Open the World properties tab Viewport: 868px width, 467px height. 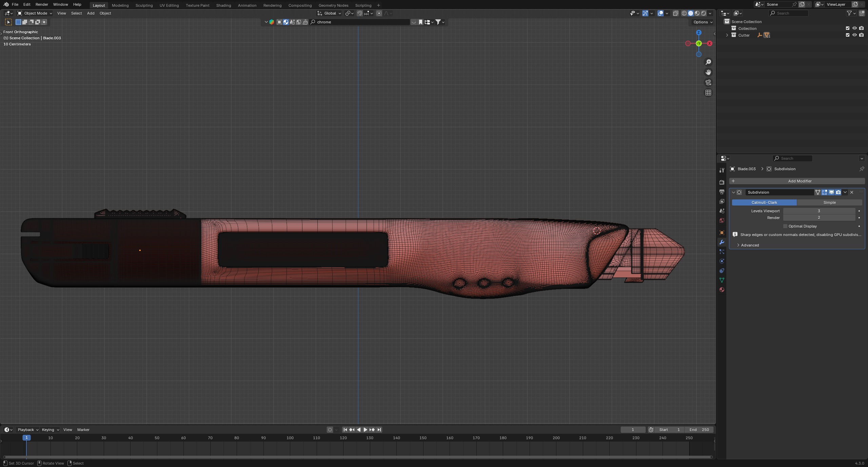(722, 220)
